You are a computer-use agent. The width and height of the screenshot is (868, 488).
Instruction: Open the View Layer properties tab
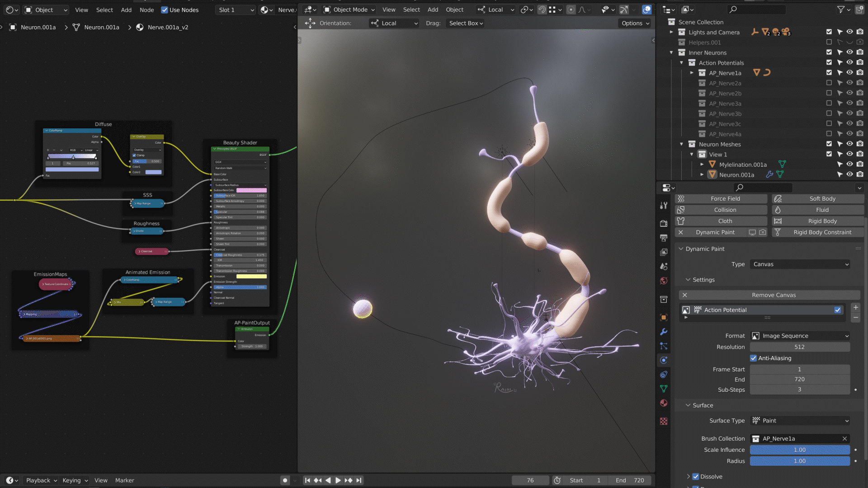click(x=664, y=252)
